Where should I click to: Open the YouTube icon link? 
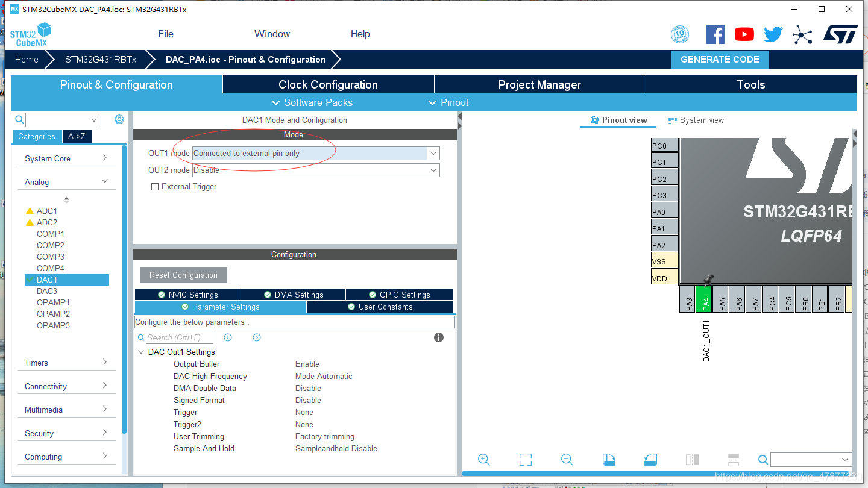tap(744, 34)
